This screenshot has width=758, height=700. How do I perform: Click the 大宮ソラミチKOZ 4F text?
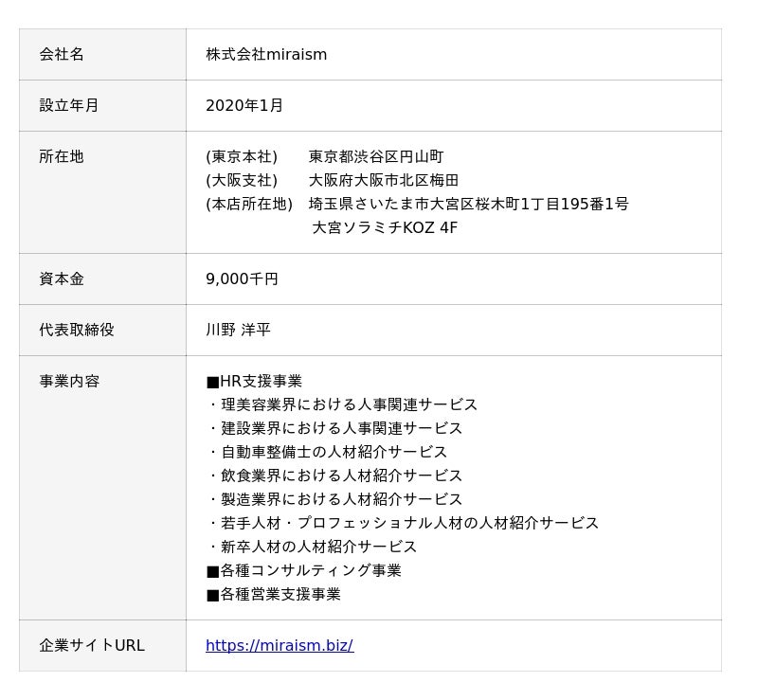click(385, 228)
